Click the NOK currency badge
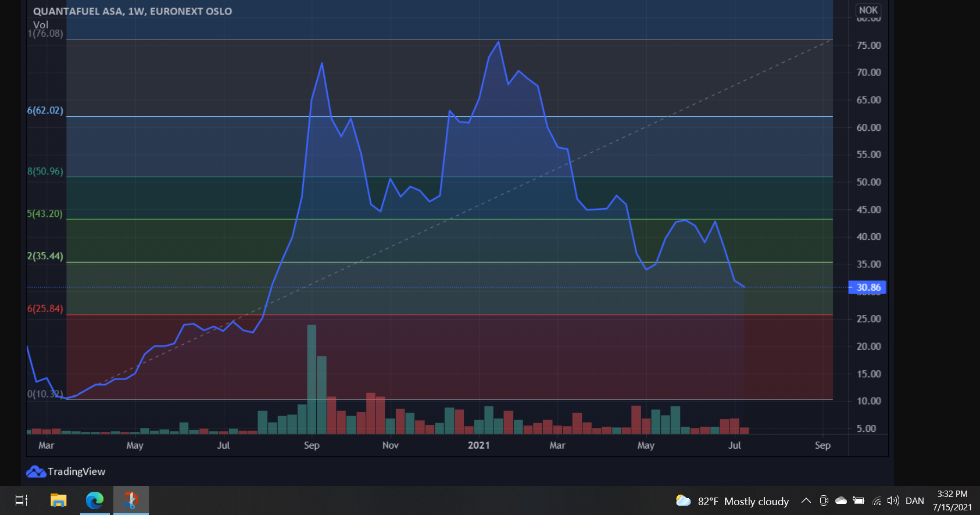The height and width of the screenshot is (515, 980). coord(868,10)
